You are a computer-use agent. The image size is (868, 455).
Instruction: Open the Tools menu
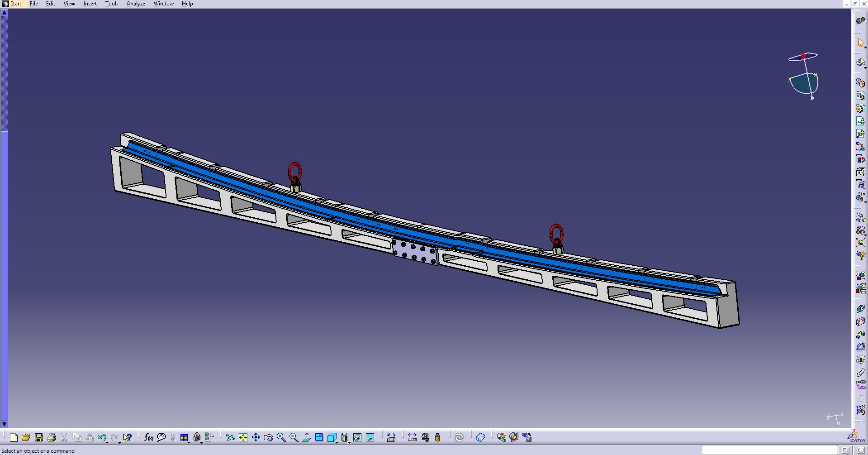click(112, 4)
